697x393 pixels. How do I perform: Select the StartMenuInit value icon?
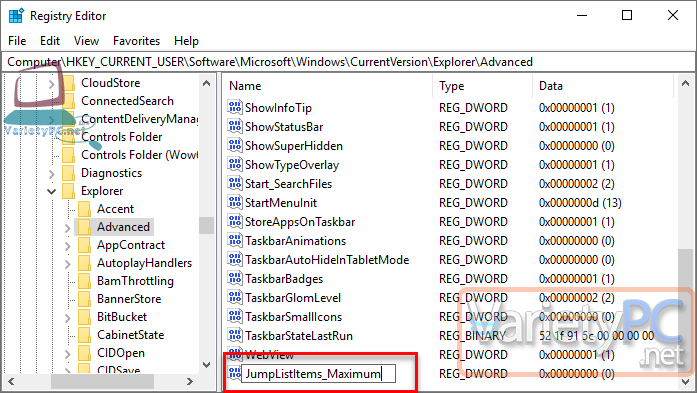235,202
